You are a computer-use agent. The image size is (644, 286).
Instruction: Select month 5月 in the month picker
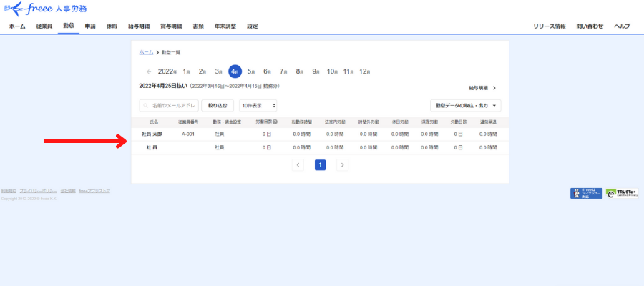point(251,71)
